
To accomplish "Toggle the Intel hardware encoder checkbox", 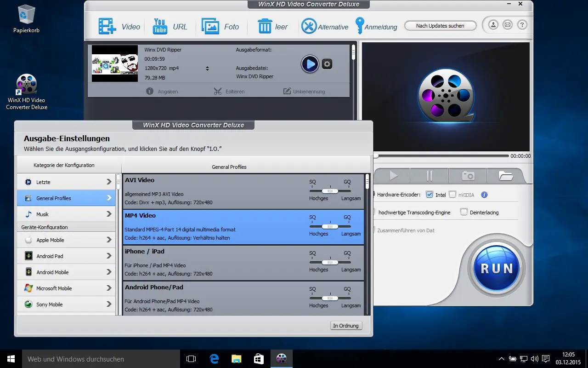I will point(430,195).
